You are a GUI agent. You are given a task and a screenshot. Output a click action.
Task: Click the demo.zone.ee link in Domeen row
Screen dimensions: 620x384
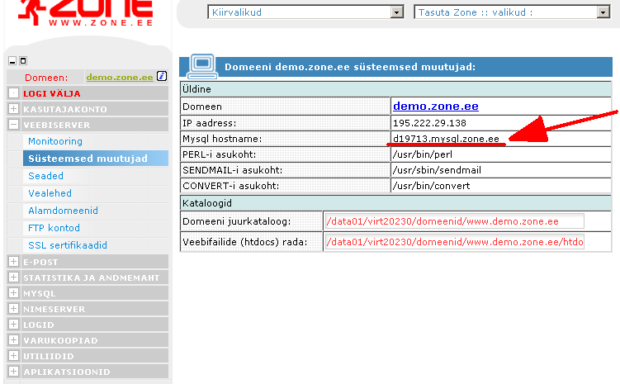pyautogui.click(x=436, y=106)
